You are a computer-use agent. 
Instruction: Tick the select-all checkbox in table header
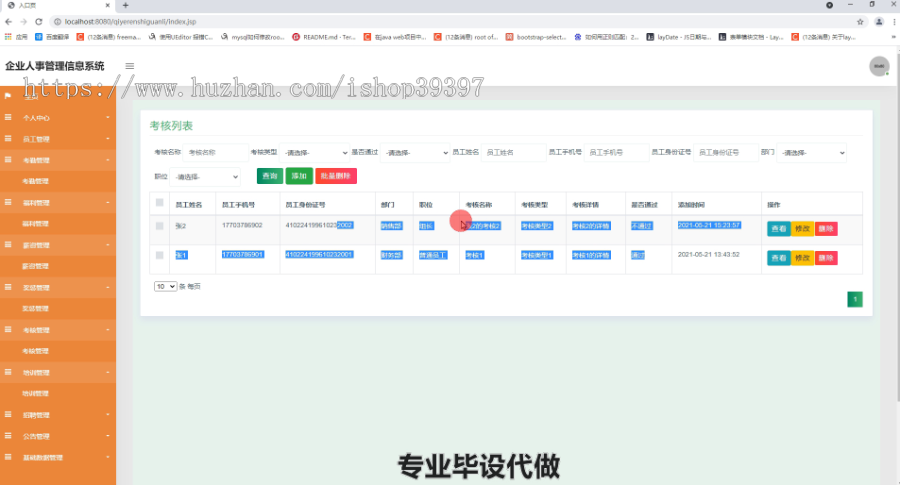(x=160, y=203)
